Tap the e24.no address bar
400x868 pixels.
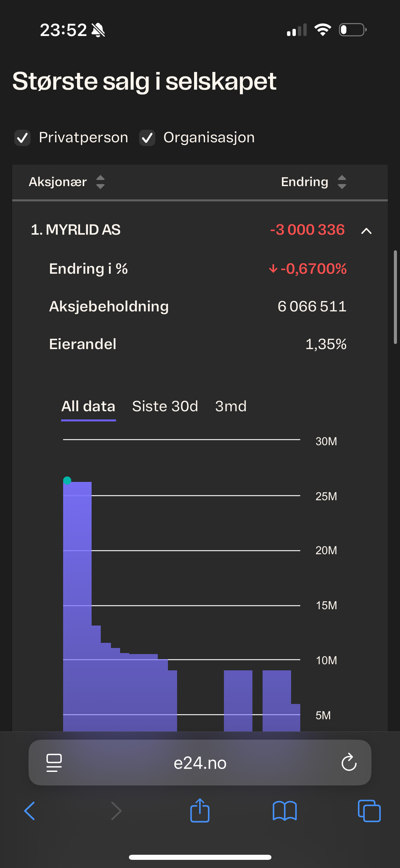(200, 763)
